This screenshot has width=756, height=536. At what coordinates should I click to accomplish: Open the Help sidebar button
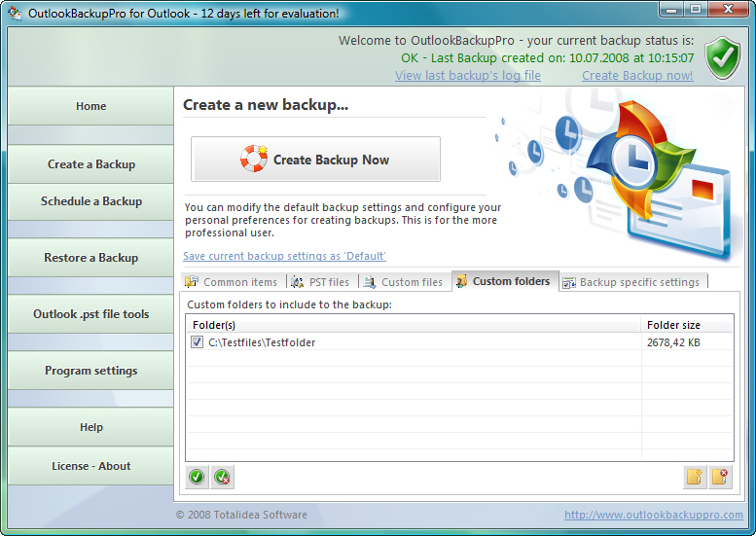point(90,427)
